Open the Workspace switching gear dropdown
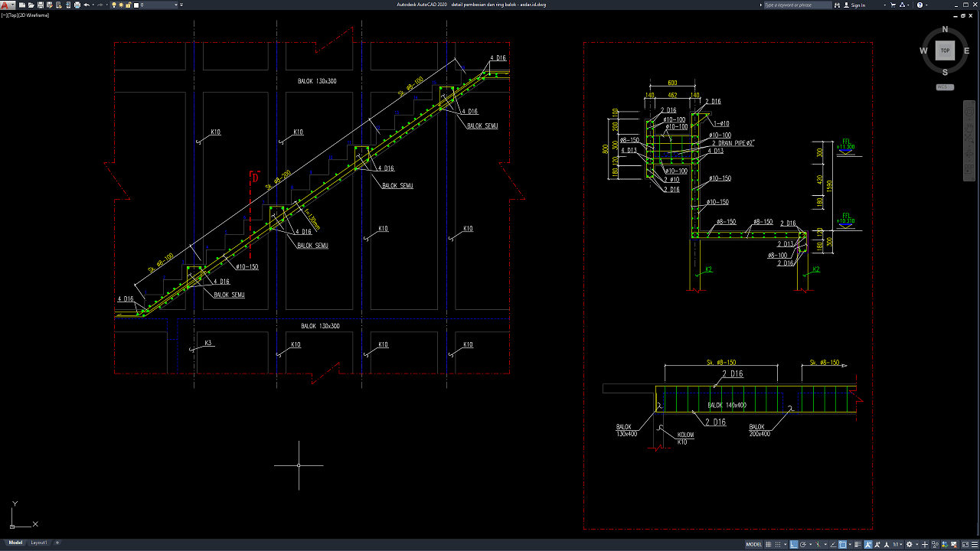Image resolution: width=980 pixels, height=551 pixels. [910, 545]
